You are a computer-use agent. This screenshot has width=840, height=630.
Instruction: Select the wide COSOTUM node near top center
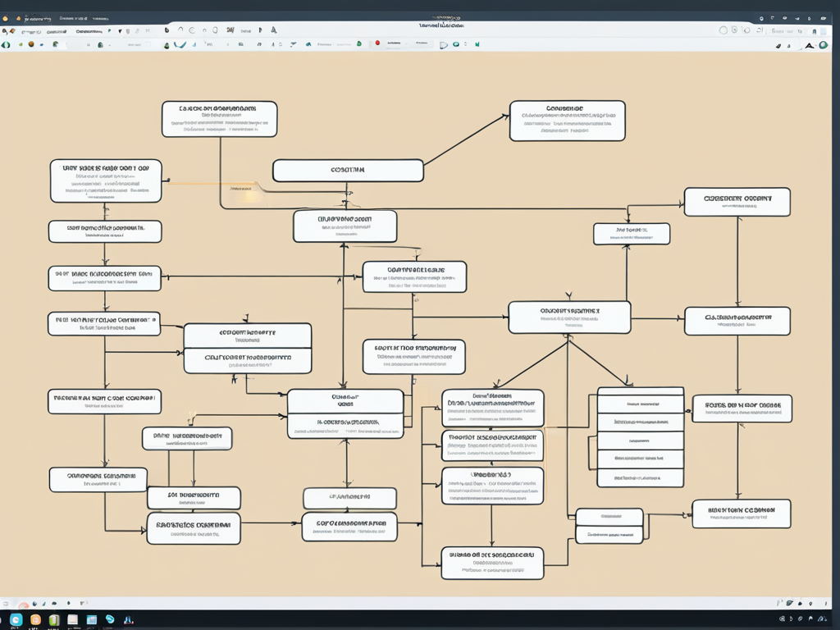click(348, 171)
